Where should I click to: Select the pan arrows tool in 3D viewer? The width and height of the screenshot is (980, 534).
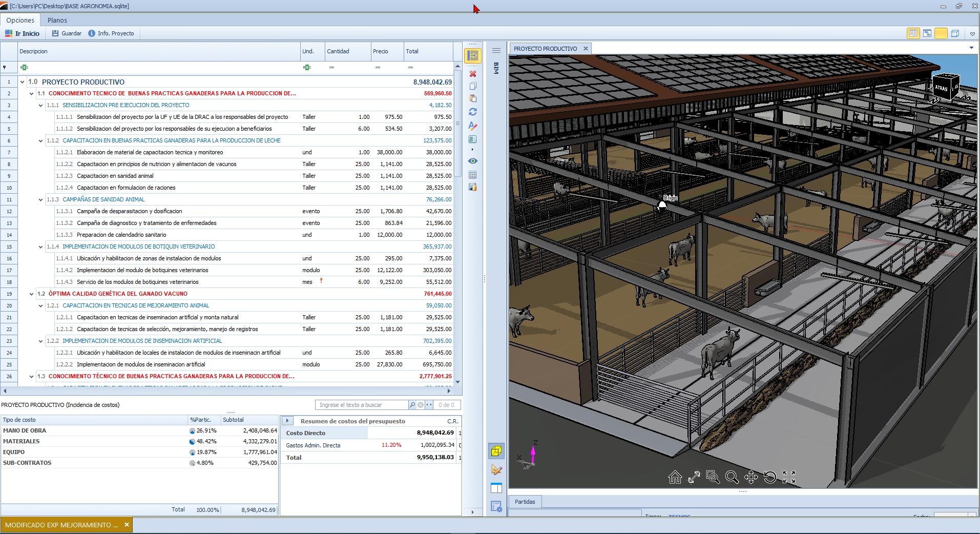(x=751, y=477)
